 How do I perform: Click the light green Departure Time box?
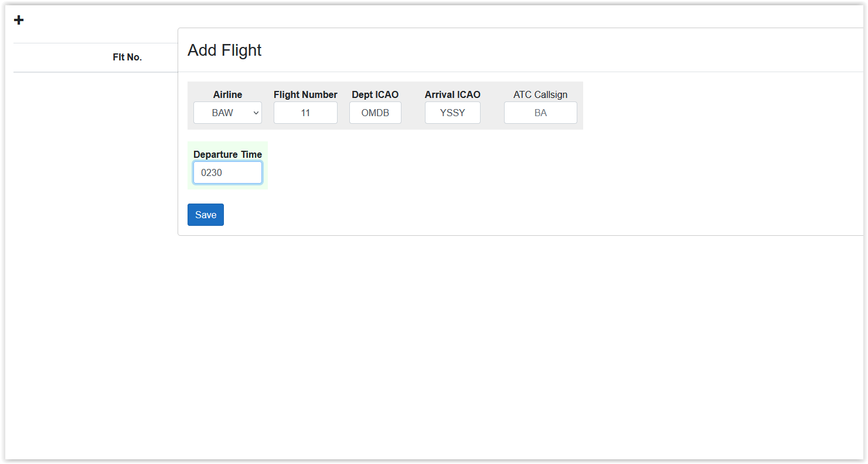point(227,165)
